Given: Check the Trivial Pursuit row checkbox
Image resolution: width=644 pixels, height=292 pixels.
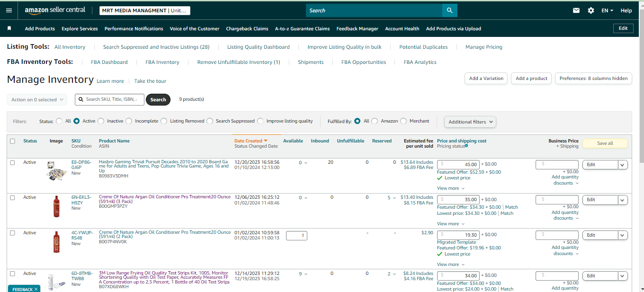Looking at the screenshot, I should click(12, 162).
